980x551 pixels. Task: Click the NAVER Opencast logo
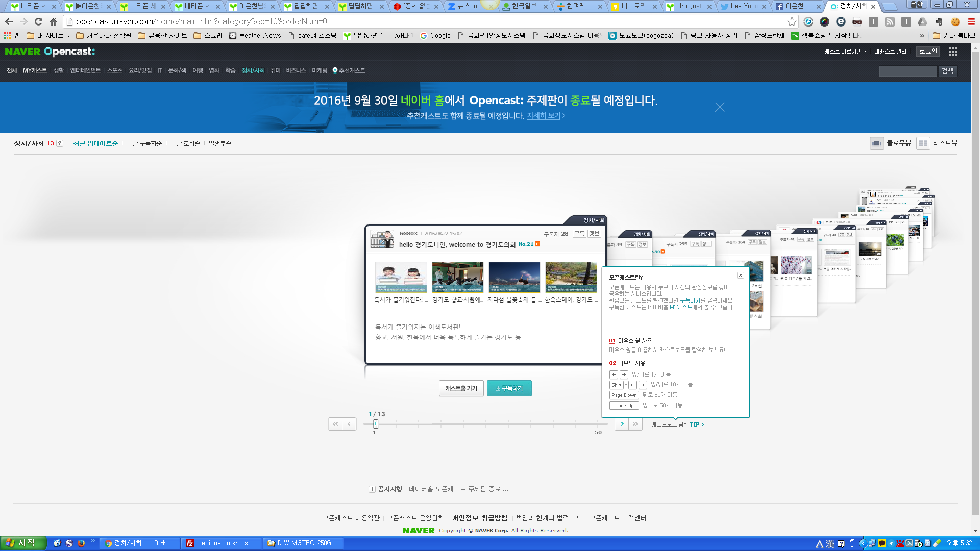pos(50,52)
